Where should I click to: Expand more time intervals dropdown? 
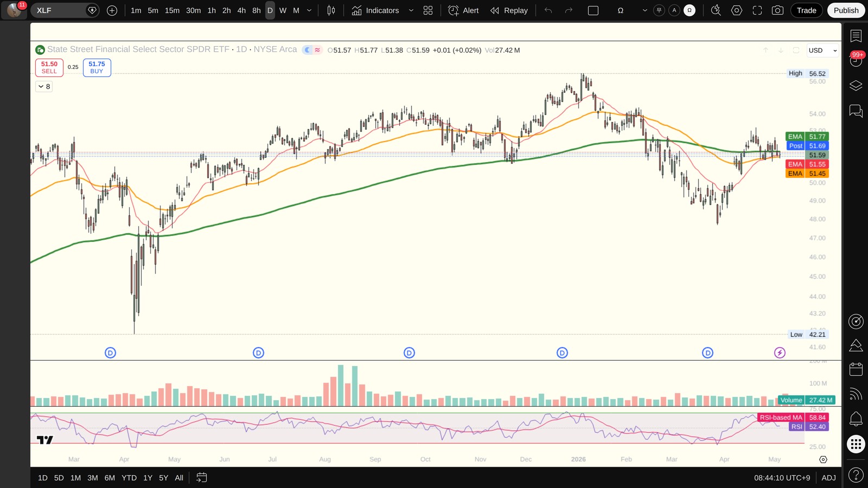pyautogui.click(x=309, y=10)
